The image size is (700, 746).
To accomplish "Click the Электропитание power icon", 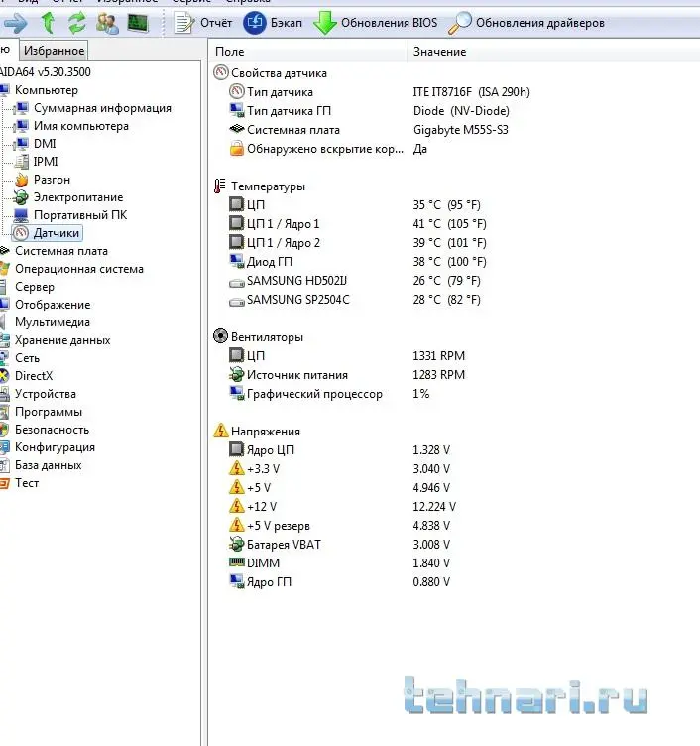I will click(21, 197).
